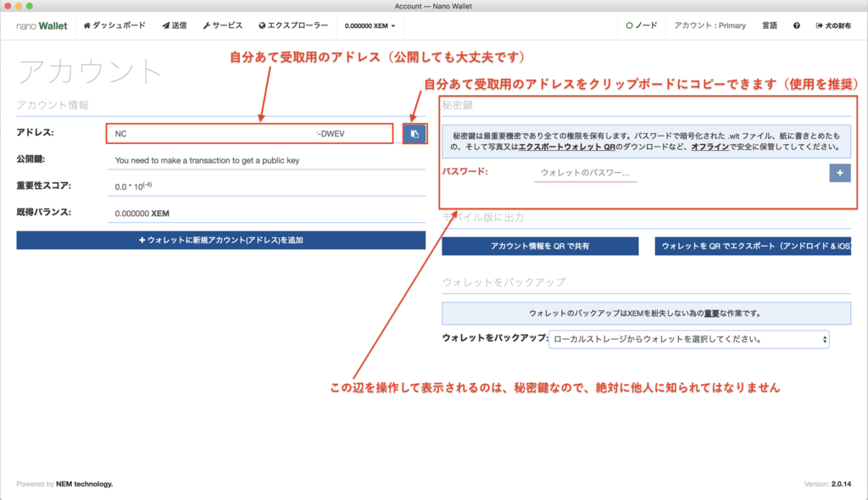Open the ノード status menu
This screenshot has height=500, width=868.
(642, 25)
